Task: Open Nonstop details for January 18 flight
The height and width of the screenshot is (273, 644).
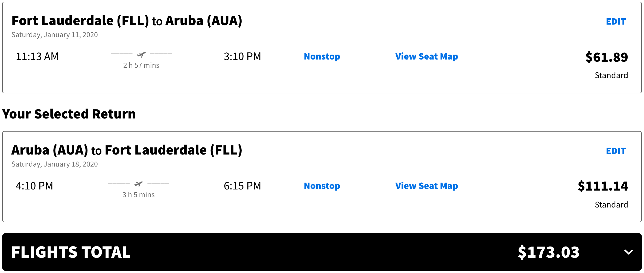Action: click(322, 186)
